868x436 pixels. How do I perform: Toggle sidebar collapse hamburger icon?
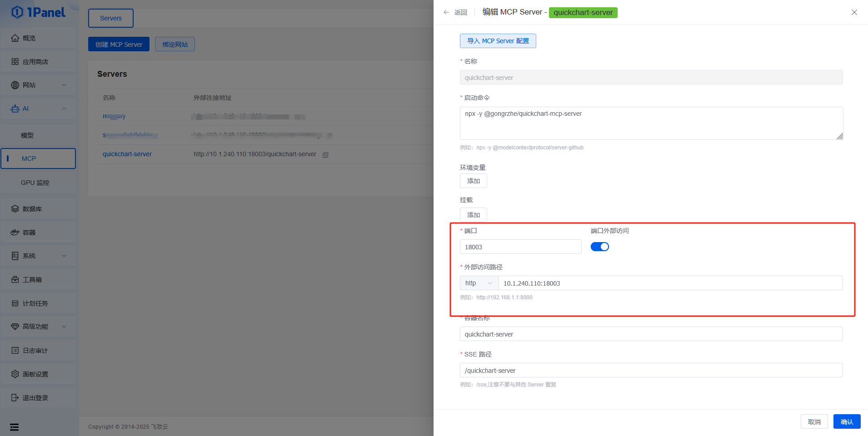point(15,427)
